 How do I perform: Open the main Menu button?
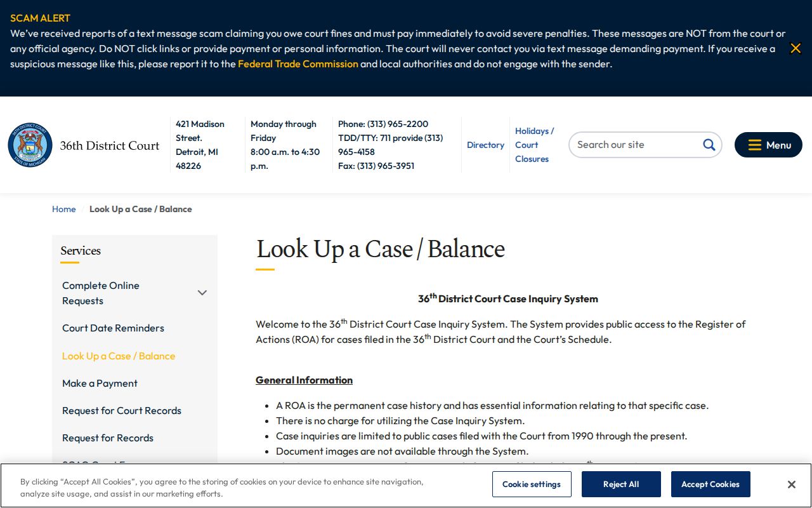768,145
